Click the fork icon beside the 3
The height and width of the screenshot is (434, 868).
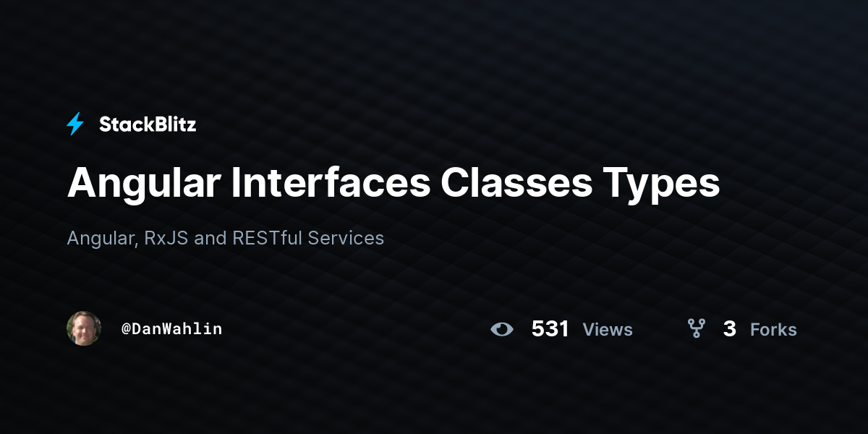(696, 329)
